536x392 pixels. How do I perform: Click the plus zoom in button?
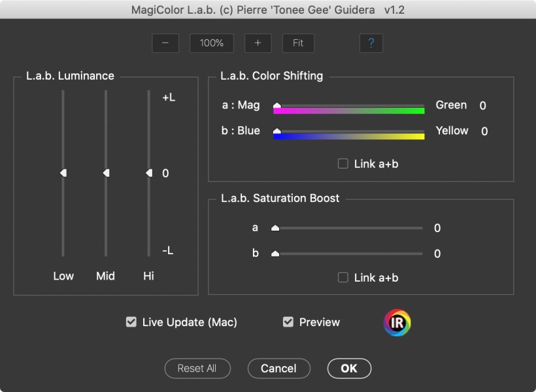click(258, 43)
